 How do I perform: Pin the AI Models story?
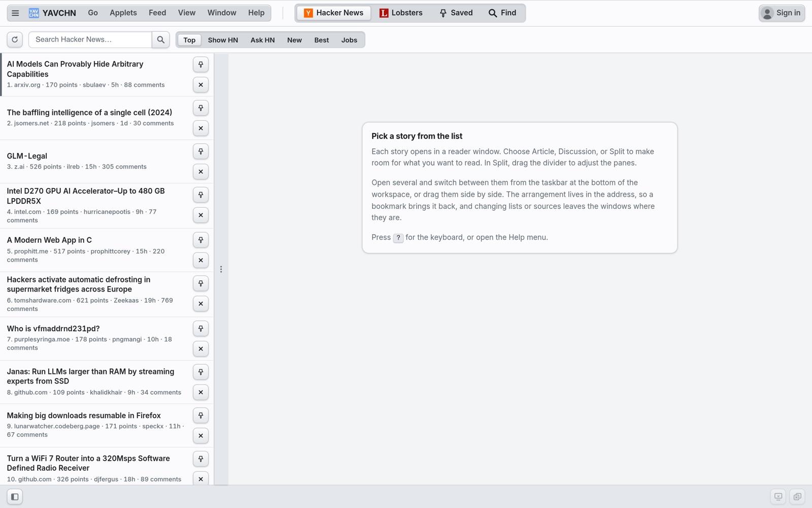click(x=201, y=65)
